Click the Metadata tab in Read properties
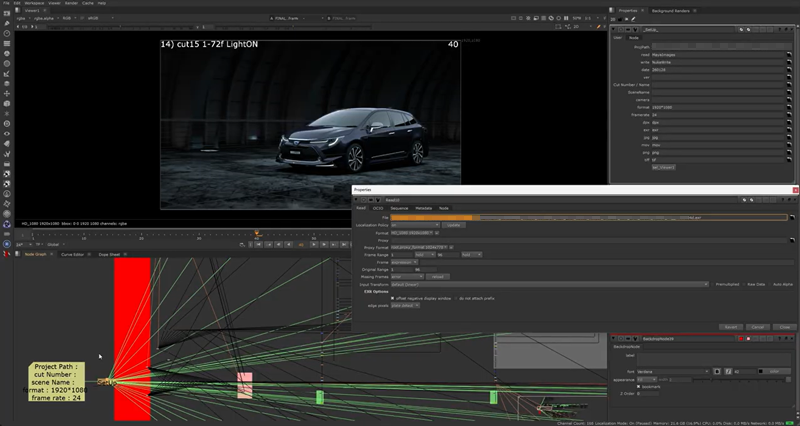 (424, 207)
